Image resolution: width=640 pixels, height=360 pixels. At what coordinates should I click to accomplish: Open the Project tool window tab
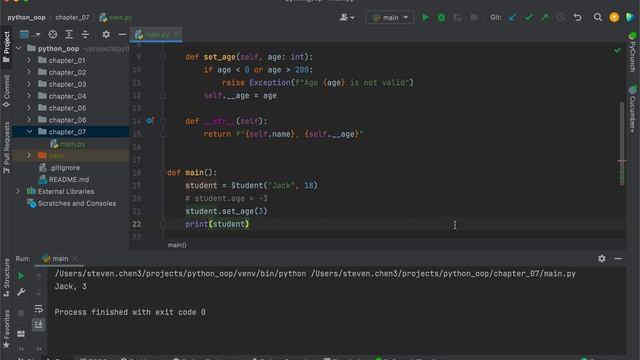(x=6, y=47)
